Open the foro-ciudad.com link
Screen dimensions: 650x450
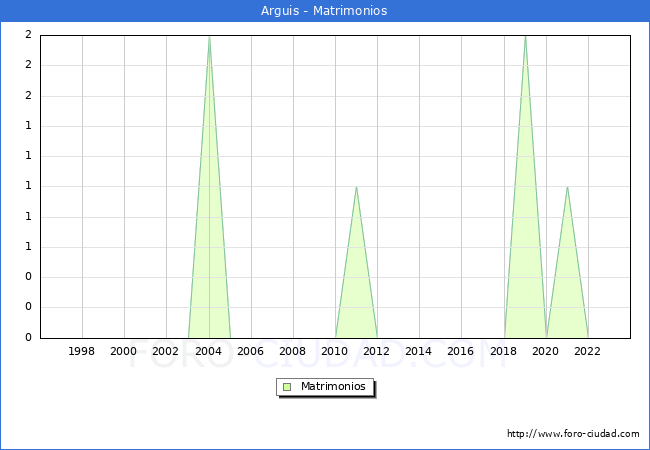coord(573,434)
